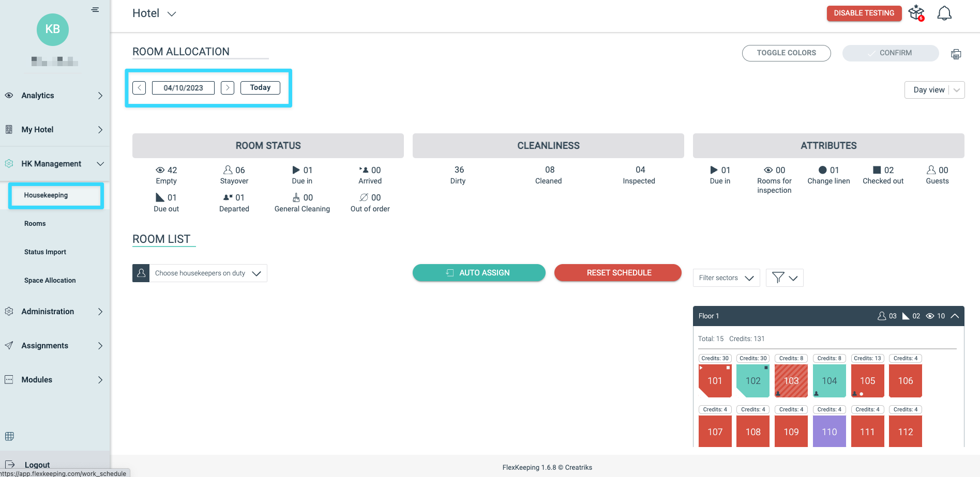Screen dimensions: 980x477
Task: Open Space Allocation in sidebar
Action: click(50, 280)
